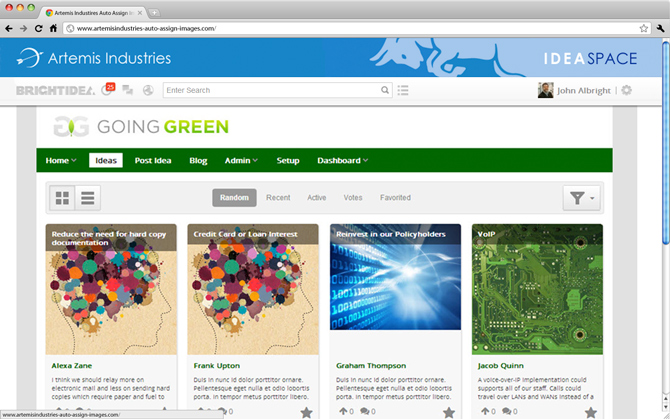
Task: Sort ideas by Random
Action: tap(234, 198)
